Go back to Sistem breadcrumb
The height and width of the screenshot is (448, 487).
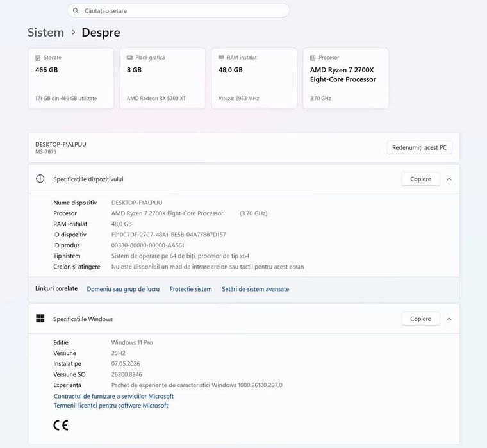[x=45, y=32]
